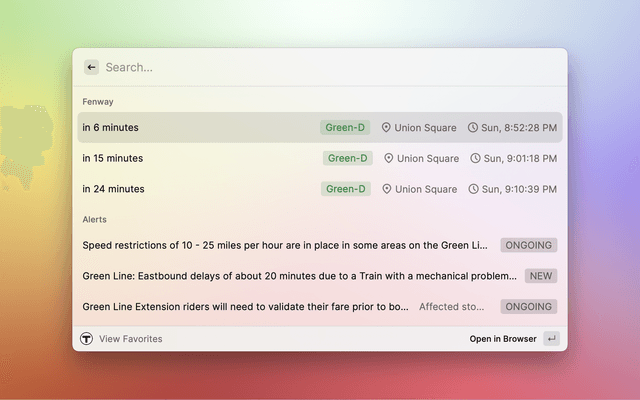Click location pin icon in first row

[x=386, y=128]
